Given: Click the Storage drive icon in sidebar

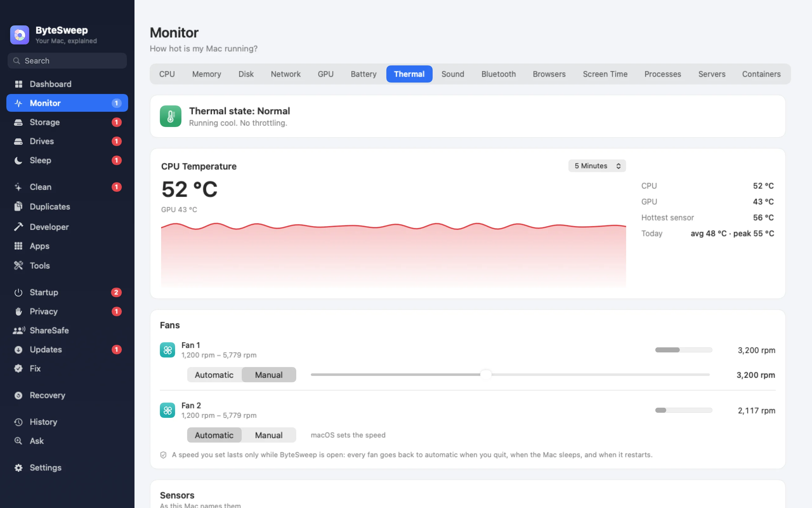Looking at the screenshot, I should (x=18, y=122).
